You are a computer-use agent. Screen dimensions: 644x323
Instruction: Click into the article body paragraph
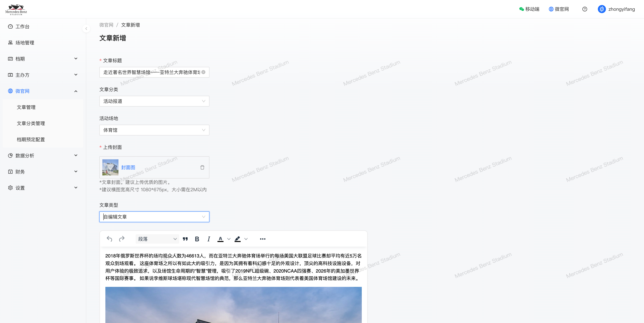click(233, 267)
